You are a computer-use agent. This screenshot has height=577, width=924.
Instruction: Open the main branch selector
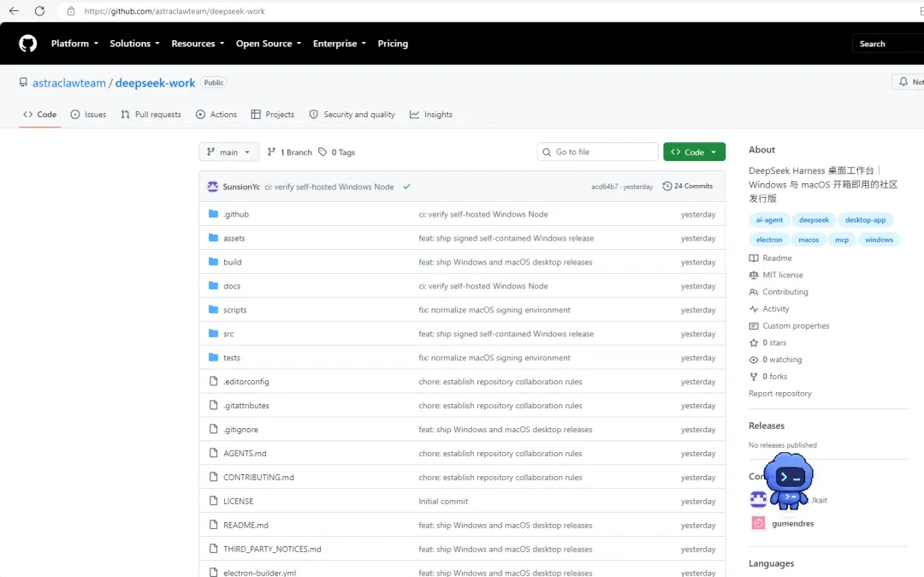[x=228, y=152]
